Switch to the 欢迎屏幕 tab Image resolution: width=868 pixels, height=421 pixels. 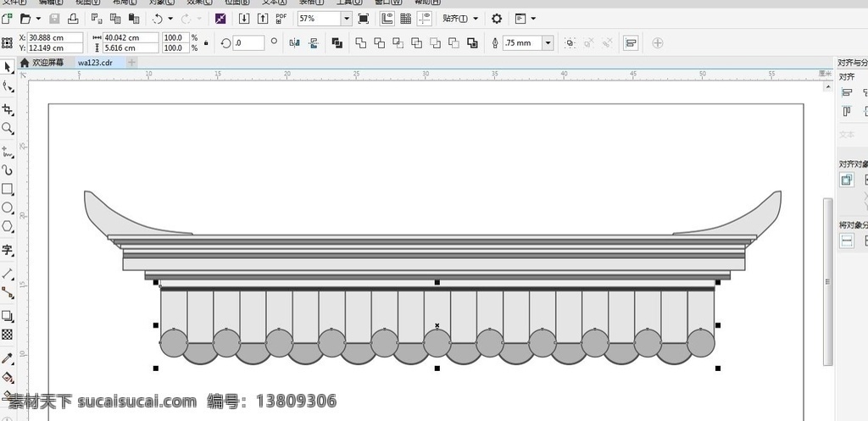[x=42, y=63]
